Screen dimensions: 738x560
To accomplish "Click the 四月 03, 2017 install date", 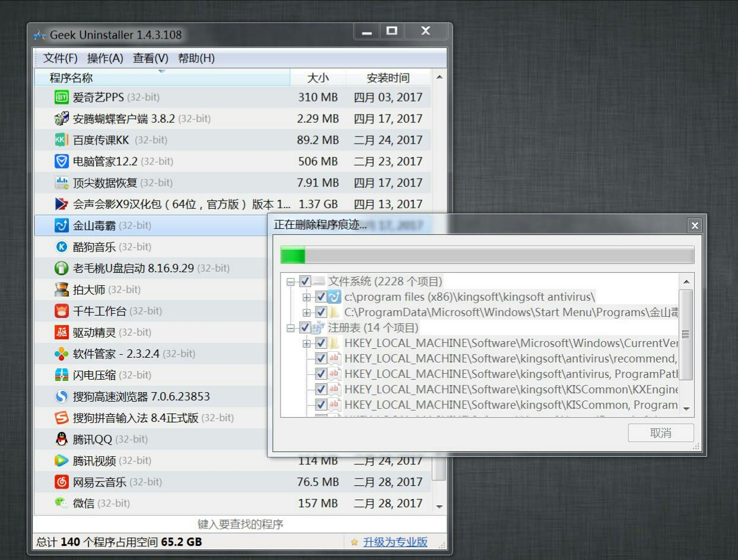I will coord(388,97).
